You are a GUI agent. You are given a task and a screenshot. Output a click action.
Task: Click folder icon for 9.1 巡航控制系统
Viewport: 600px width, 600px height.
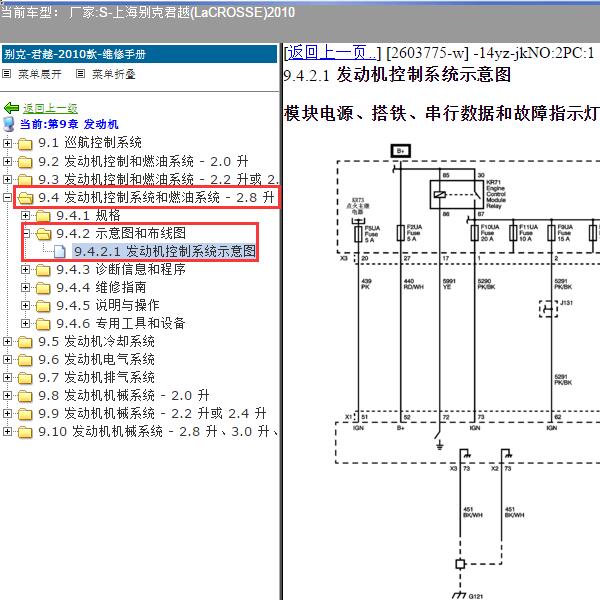click(x=25, y=143)
